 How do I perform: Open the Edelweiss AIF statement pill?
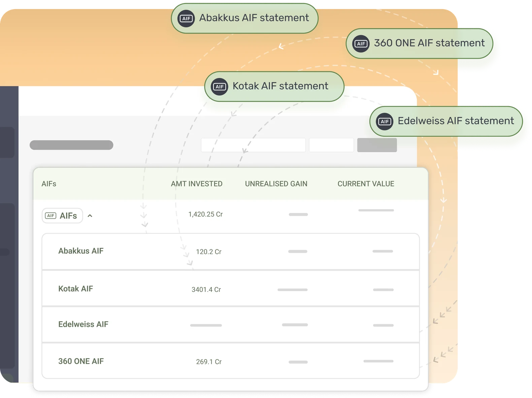coord(446,121)
